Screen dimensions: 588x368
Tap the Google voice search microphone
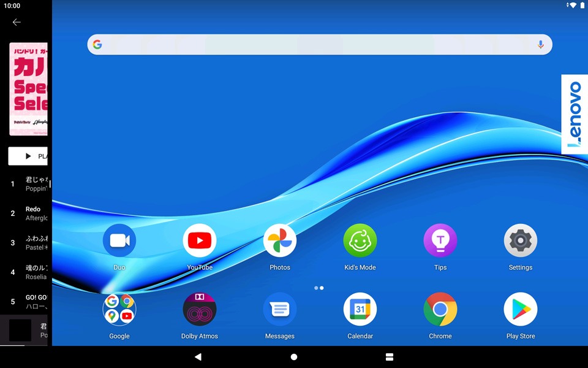coord(540,45)
